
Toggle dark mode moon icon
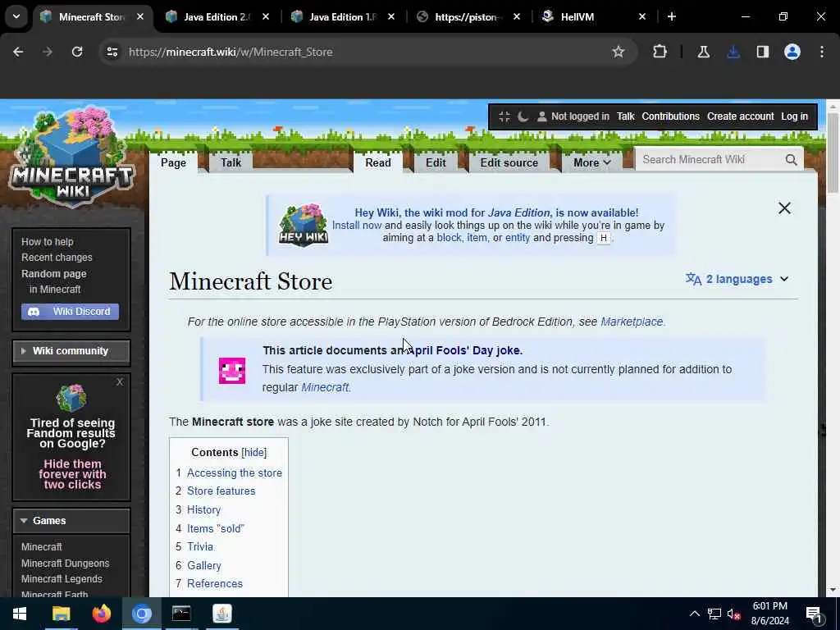pyautogui.click(x=523, y=116)
